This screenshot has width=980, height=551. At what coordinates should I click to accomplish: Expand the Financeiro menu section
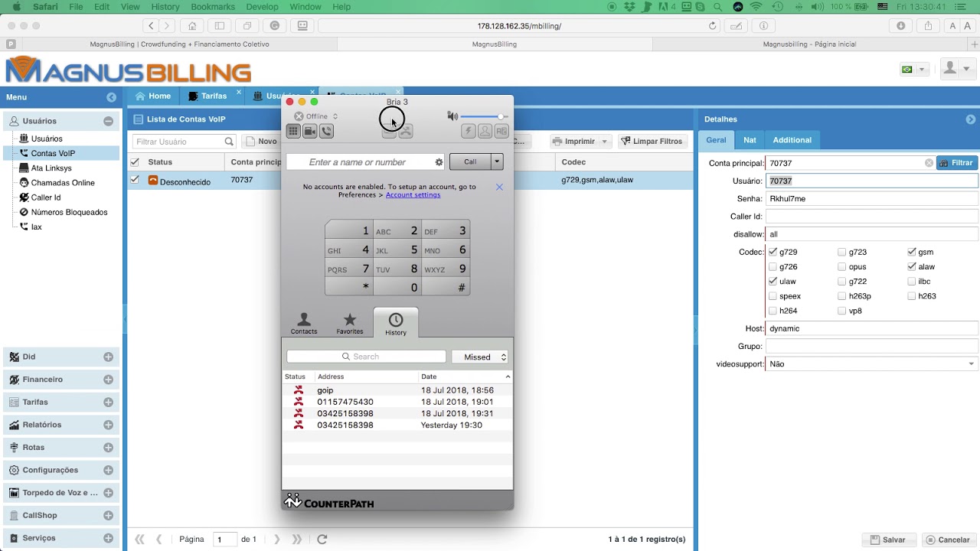[108, 380]
